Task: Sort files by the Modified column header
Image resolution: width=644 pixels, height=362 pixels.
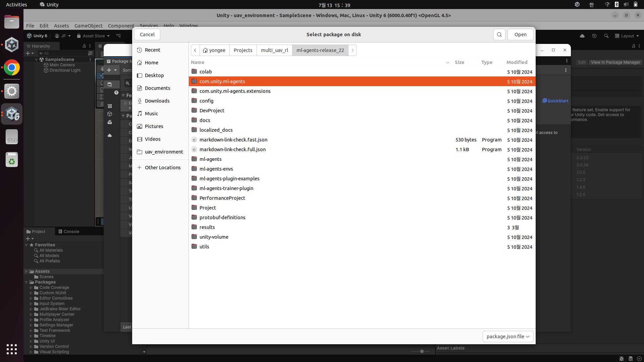Action: pyautogui.click(x=517, y=62)
